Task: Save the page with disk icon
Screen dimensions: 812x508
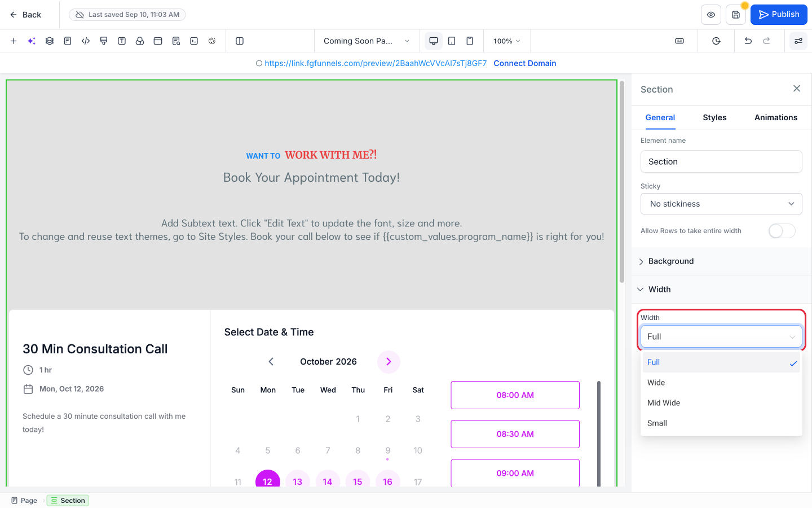Action: point(736,15)
